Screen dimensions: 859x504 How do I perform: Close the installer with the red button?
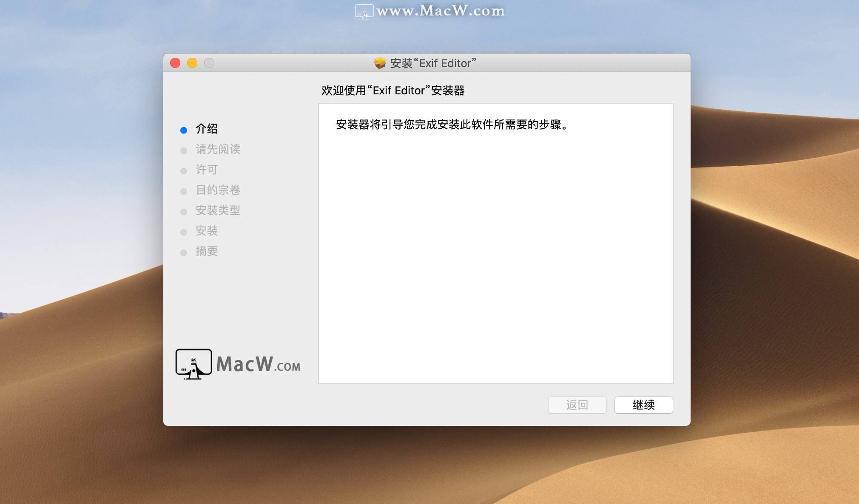175,63
